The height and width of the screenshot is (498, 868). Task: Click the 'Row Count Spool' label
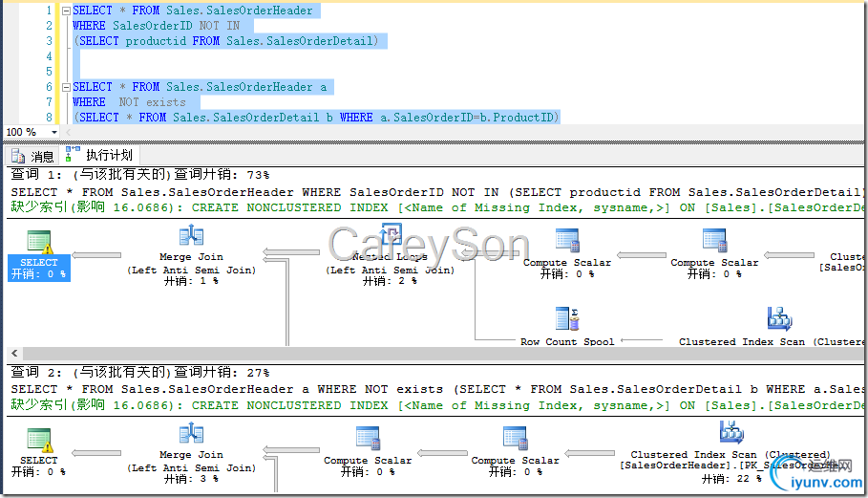pyautogui.click(x=567, y=342)
